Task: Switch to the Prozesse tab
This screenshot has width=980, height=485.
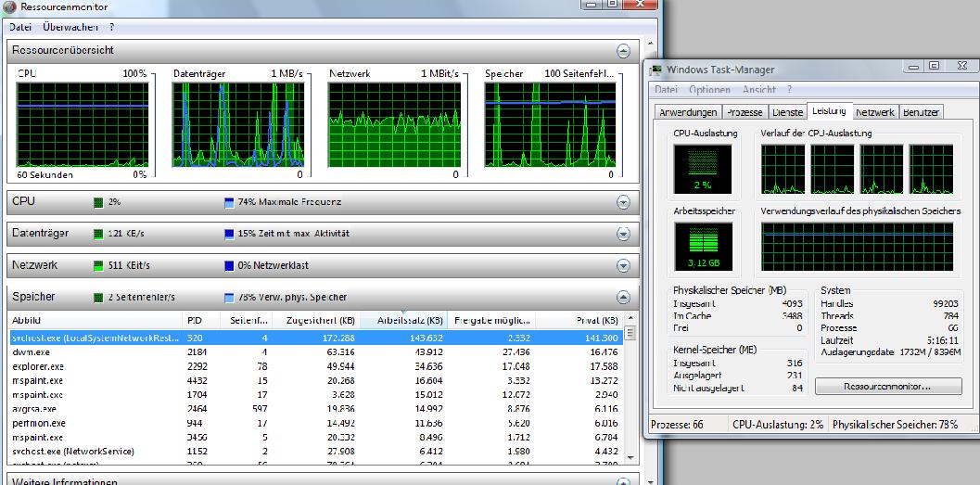Action: 745,112
